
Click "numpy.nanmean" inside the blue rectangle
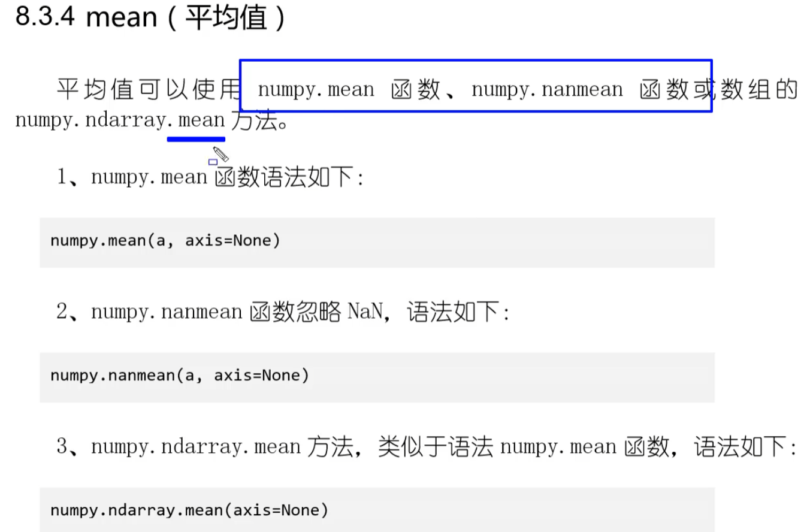[x=546, y=90]
